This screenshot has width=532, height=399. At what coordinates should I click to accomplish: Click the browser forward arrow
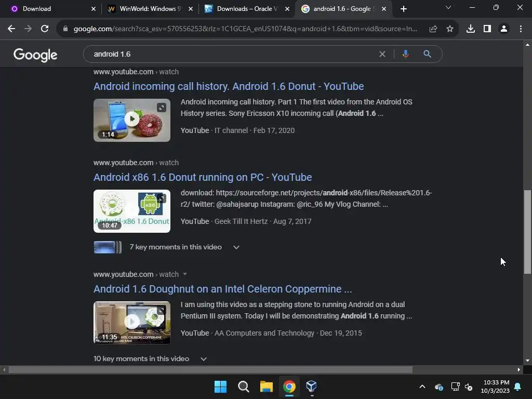tap(28, 29)
